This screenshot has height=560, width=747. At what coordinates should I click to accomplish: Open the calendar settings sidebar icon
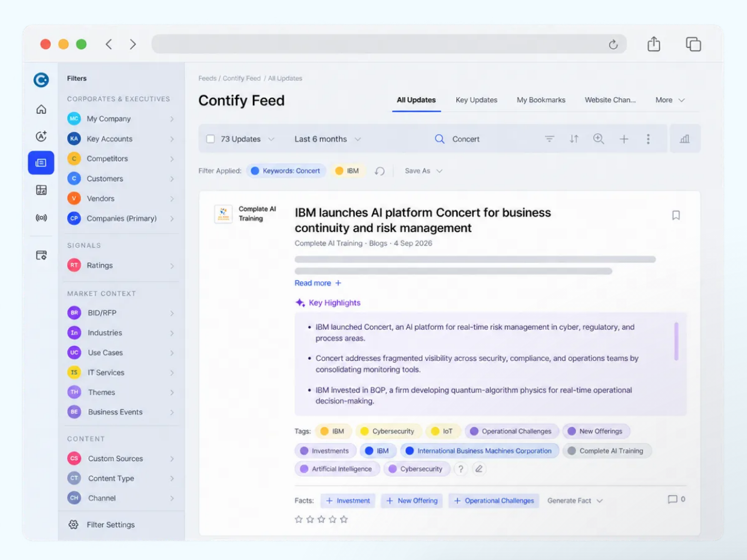[x=41, y=255]
